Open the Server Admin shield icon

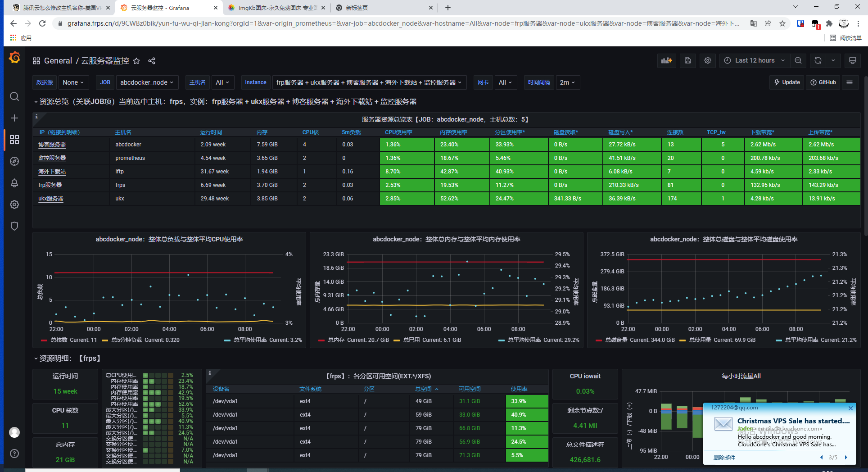pyautogui.click(x=14, y=226)
